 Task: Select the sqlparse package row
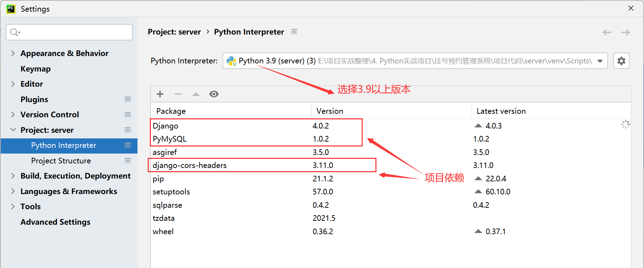coord(391,205)
